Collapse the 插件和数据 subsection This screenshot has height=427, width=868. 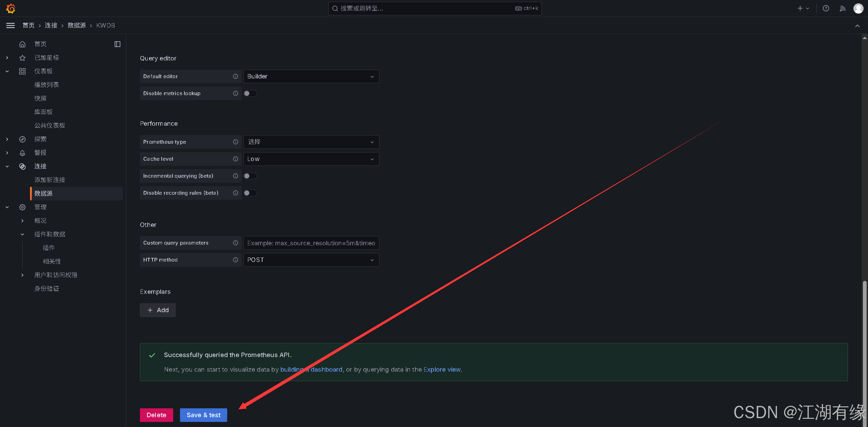coord(22,234)
